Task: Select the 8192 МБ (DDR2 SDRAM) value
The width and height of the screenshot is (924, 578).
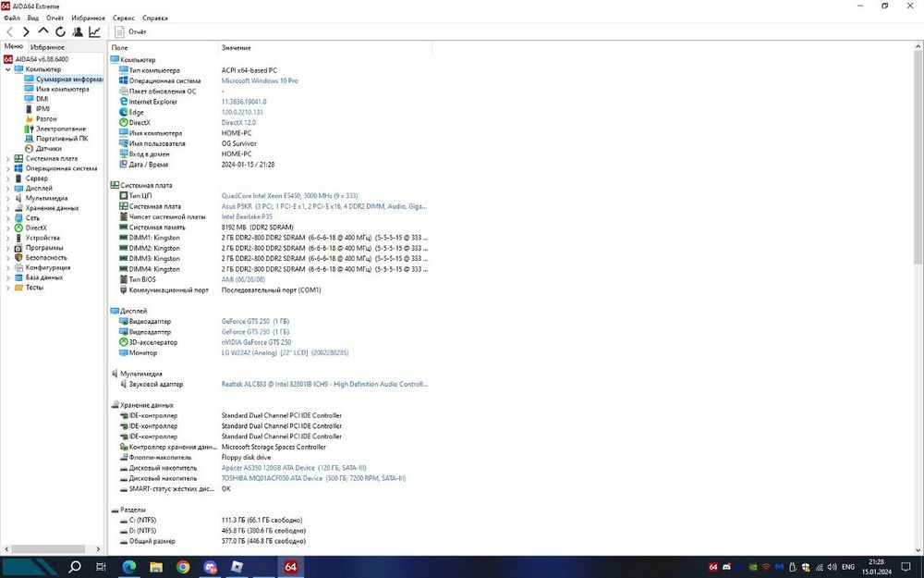Action: coord(258,228)
